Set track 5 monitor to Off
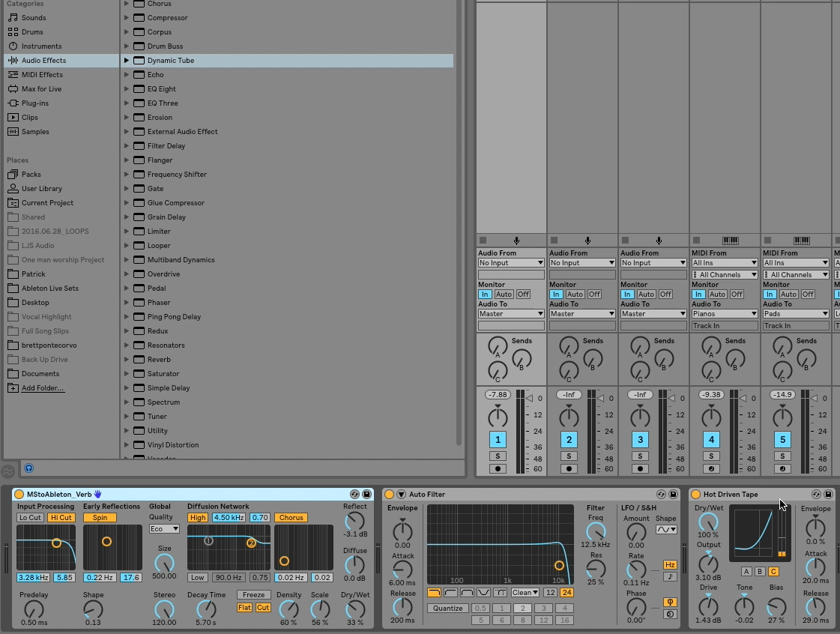 (x=808, y=295)
